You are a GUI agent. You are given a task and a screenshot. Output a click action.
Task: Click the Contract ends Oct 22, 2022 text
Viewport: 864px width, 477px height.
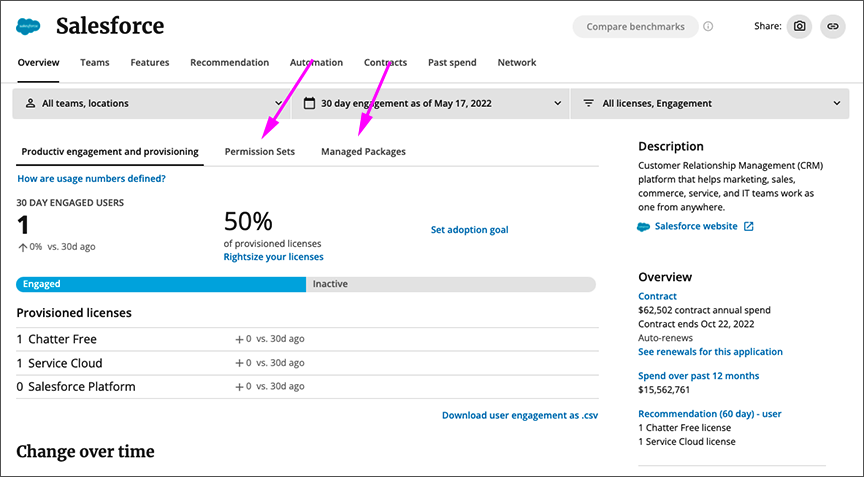click(x=696, y=324)
